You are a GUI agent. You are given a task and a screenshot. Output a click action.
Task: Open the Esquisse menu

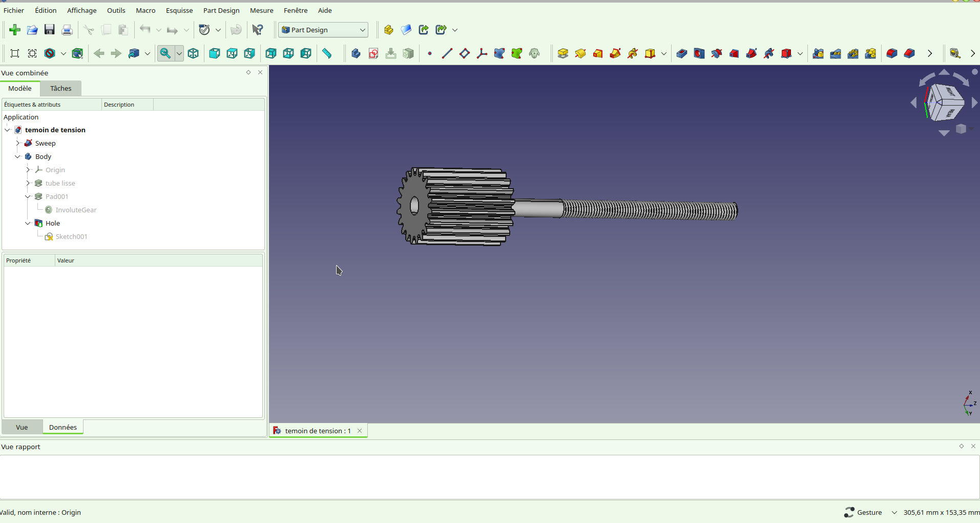[x=179, y=10]
